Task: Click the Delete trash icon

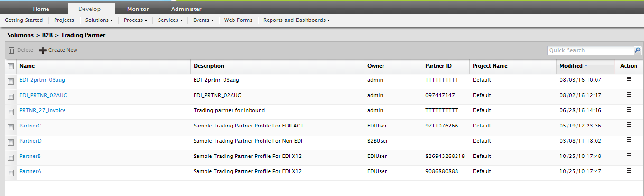Action: (11, 50)
